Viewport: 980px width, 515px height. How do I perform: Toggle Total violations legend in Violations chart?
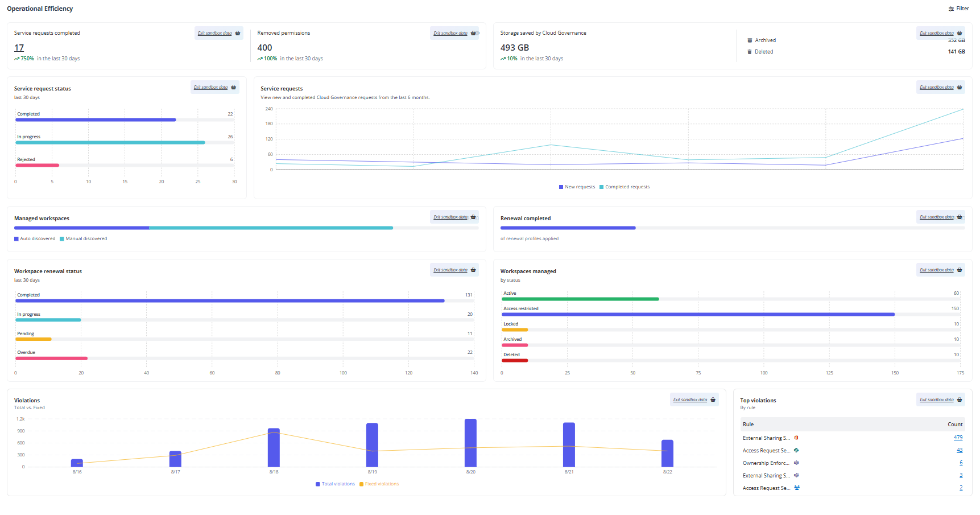[x=335, y=484]
